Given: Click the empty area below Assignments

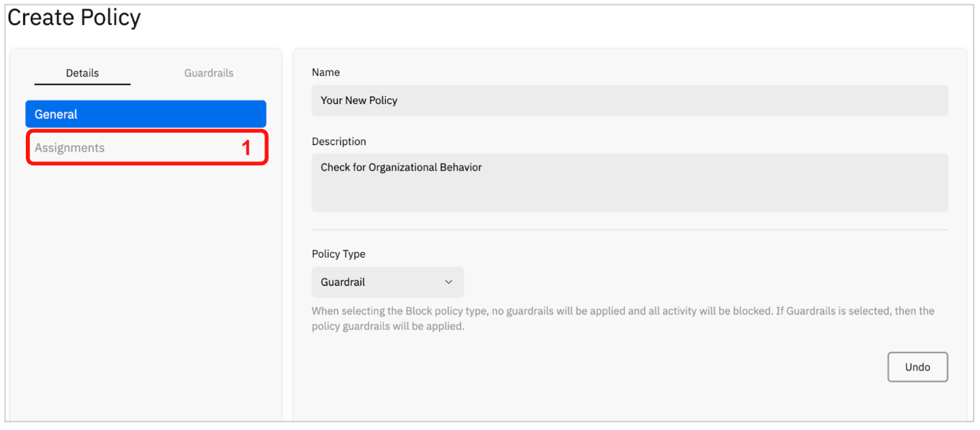Looking at the screenshot, I should pyautogui.click(x=146, y=287).
